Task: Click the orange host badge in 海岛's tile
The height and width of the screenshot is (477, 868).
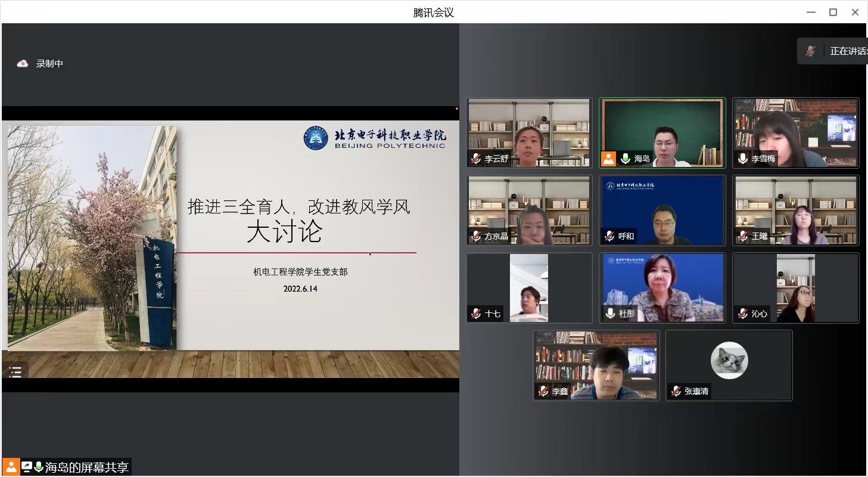Action: 608,159
